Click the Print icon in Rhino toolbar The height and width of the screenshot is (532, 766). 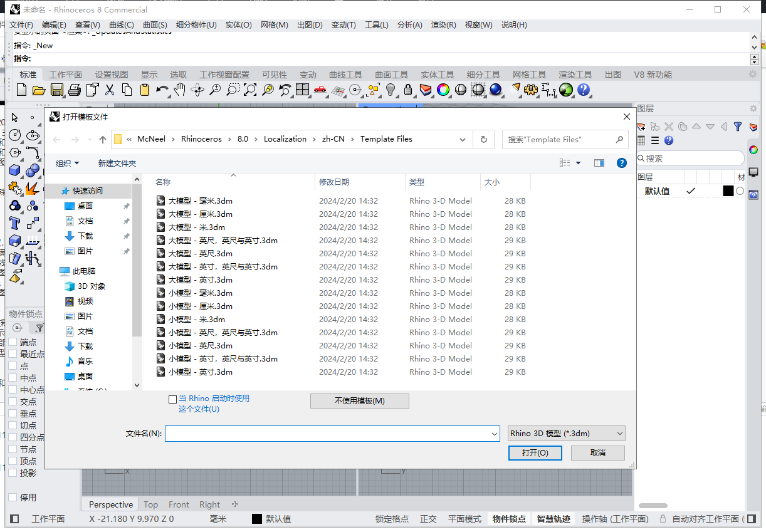[x=75, y=90]
